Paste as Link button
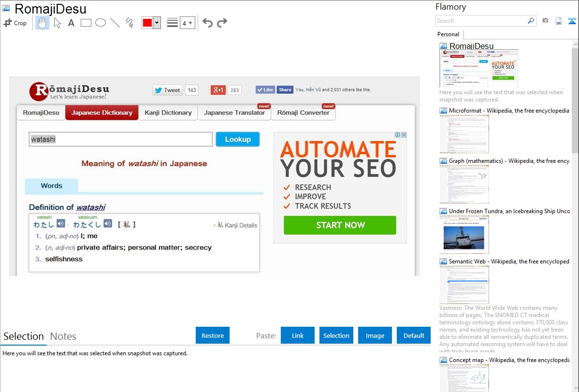This screenshot has width=579, height=392. point(298,335)
